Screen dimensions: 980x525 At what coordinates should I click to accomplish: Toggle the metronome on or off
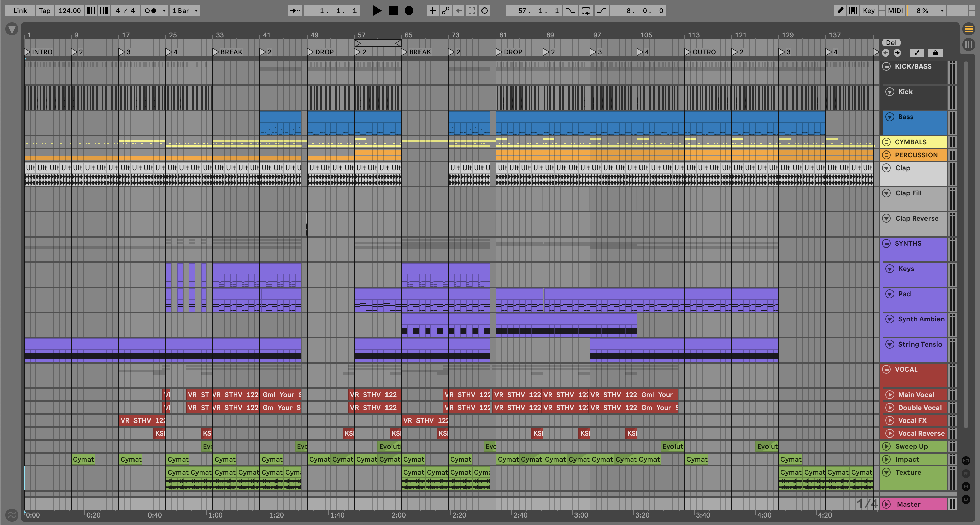tap(151, 11)
